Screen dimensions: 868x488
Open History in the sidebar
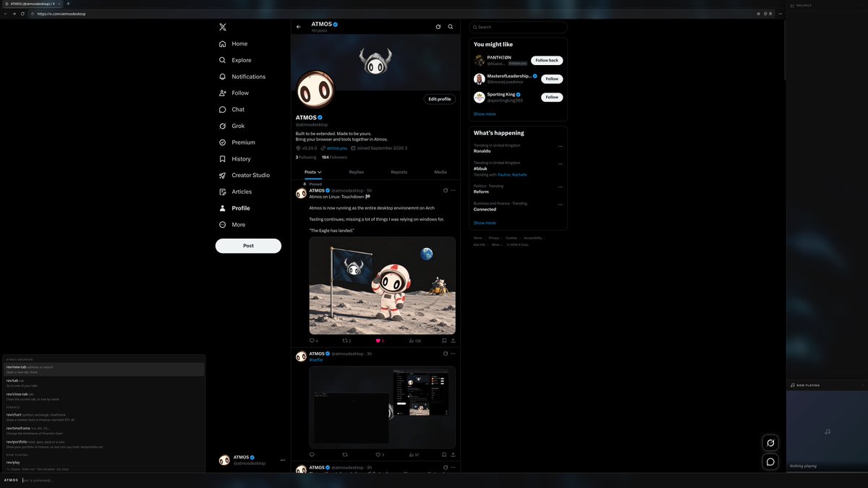(x=234, y=158)
